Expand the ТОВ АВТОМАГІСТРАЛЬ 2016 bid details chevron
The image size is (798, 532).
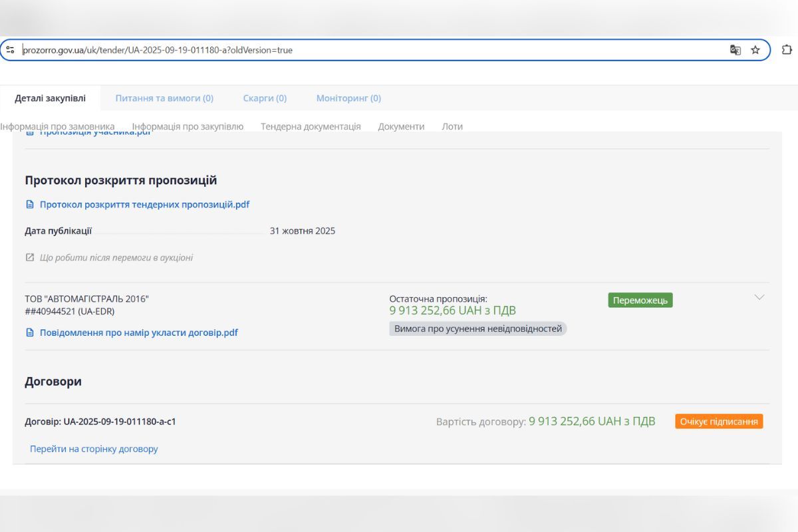click(759, 297)
